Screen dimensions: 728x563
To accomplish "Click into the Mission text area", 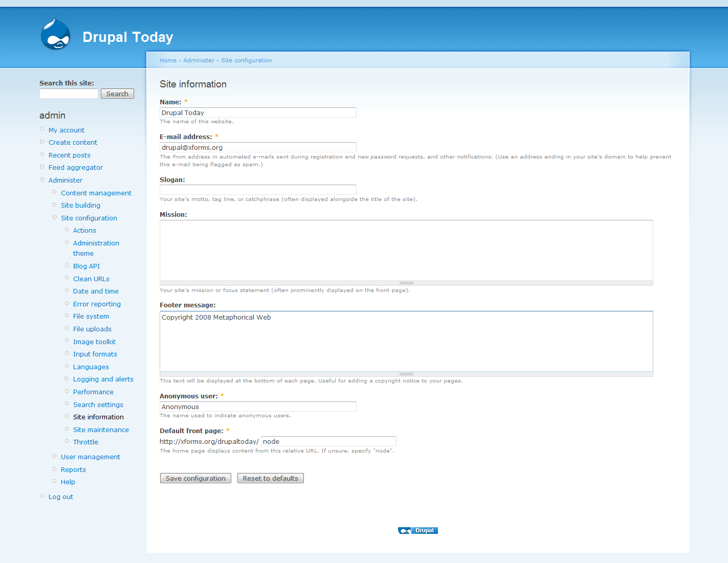I will [406, 250].
